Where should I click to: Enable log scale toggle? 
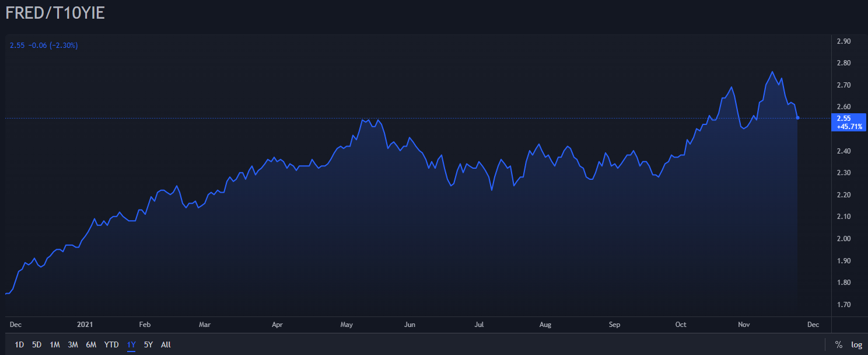click(856, 344)
